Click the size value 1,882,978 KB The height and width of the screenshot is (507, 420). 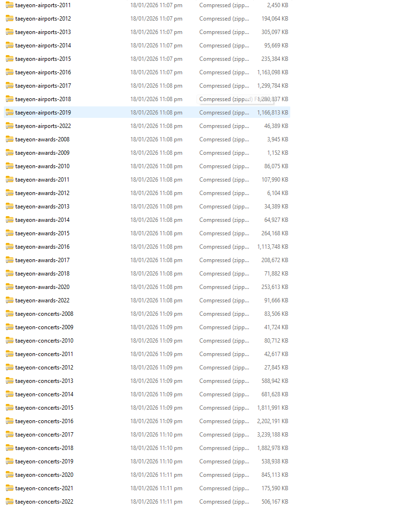(272, 448)
